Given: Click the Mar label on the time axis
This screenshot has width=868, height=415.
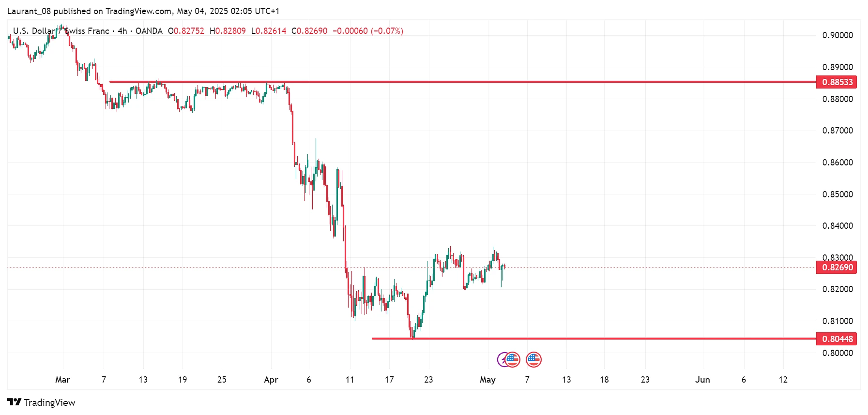Looking at the screenshot, I should point(62,380).
